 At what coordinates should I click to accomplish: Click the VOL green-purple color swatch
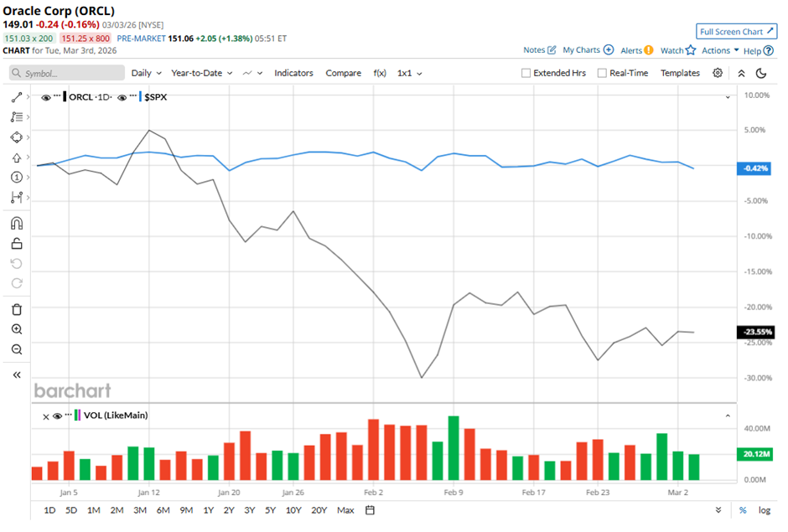(77, 415)
